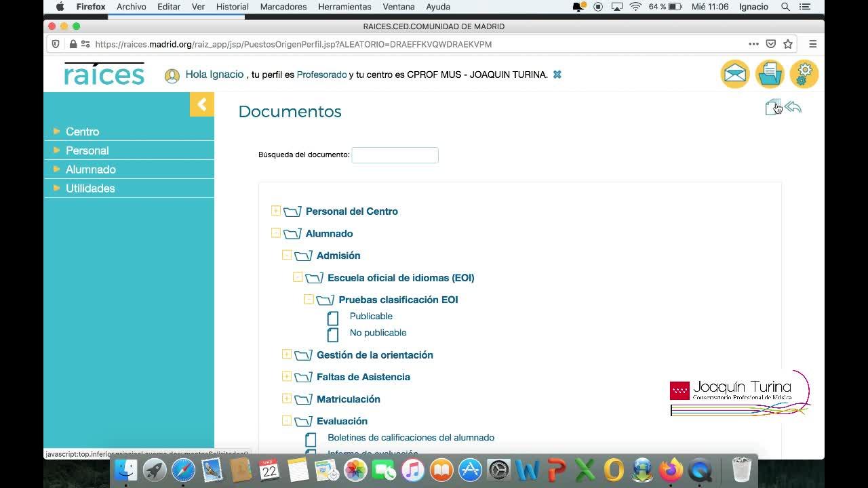Open the Apple menu

click(x=60, y=7)
